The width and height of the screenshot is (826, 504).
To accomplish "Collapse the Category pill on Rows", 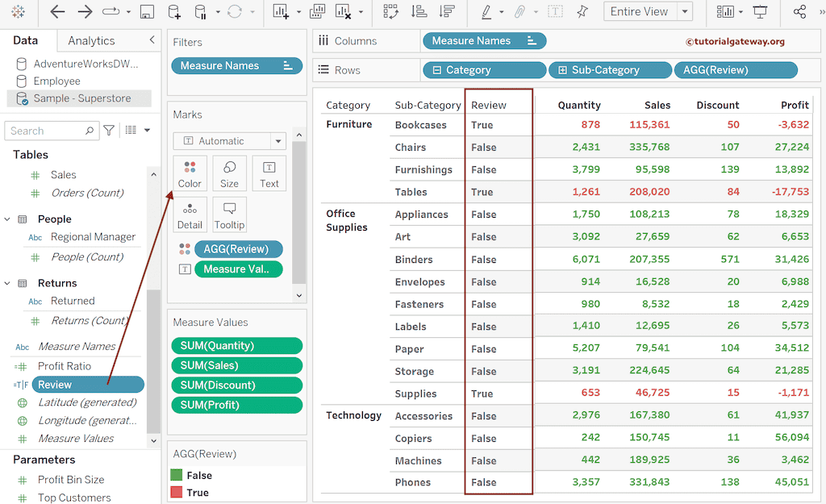I will pyautogui.click(x=437, y=70).
